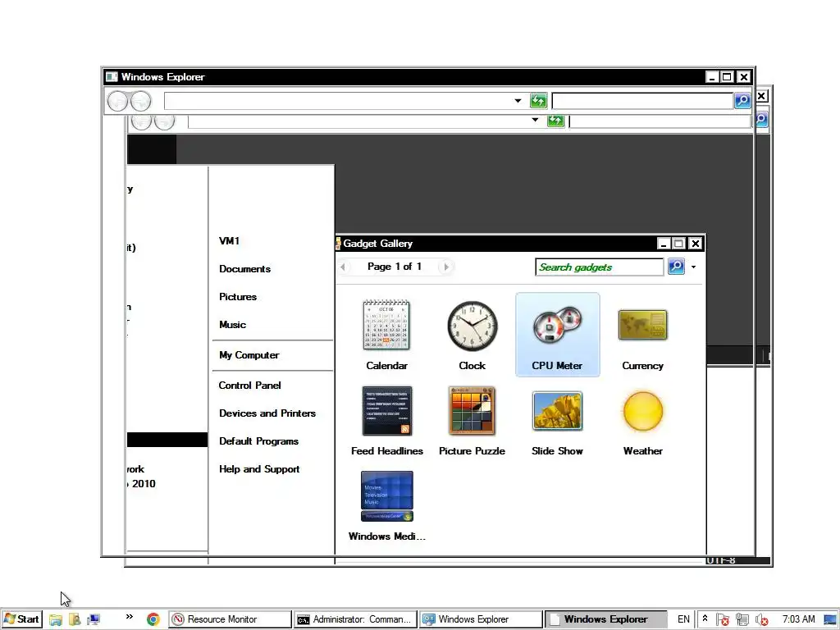Open the rear Windows Explorer address bar dropdown
This screenshot has height=630, width=840.
click(x=535, y=120)
